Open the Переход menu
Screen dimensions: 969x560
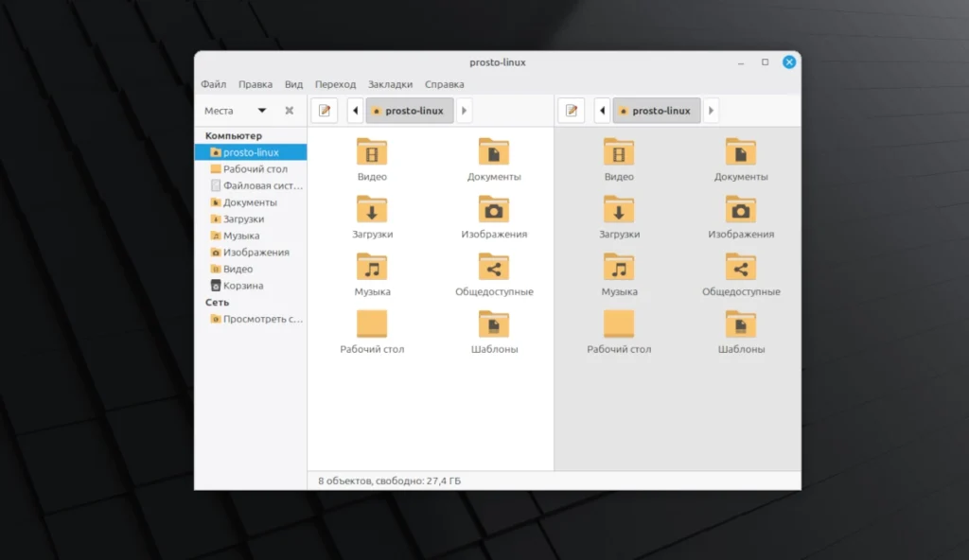336,84
